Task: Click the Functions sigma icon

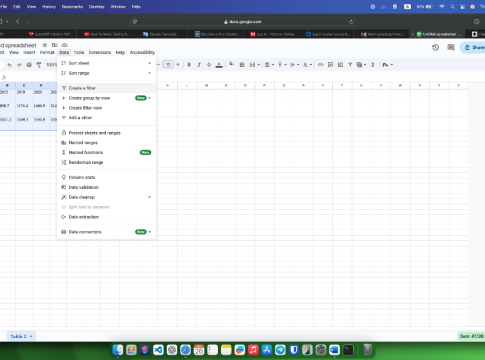Action: coord(373,65)
